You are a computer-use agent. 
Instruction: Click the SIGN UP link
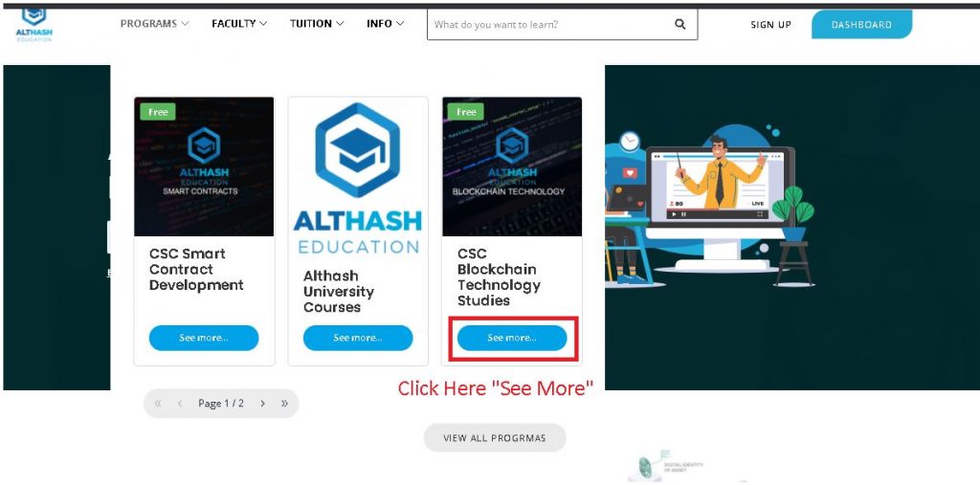click(770, 25)
